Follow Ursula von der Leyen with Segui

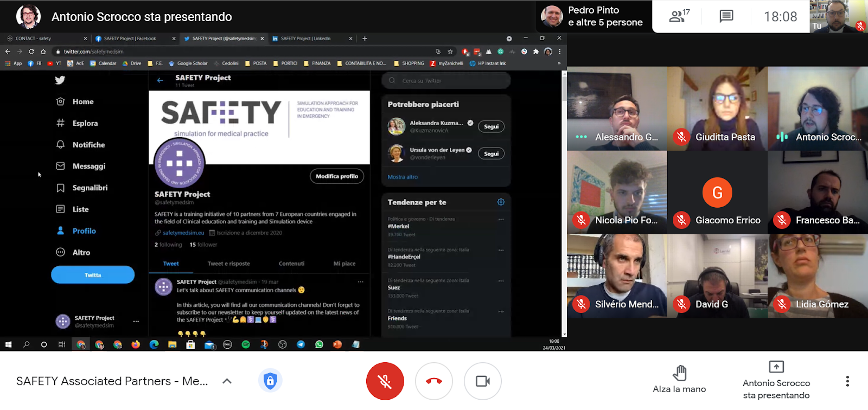(492, 153)
